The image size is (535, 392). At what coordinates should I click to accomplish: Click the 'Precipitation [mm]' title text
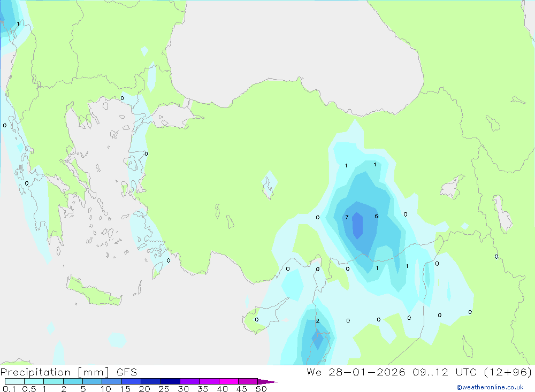coord(55,372)
